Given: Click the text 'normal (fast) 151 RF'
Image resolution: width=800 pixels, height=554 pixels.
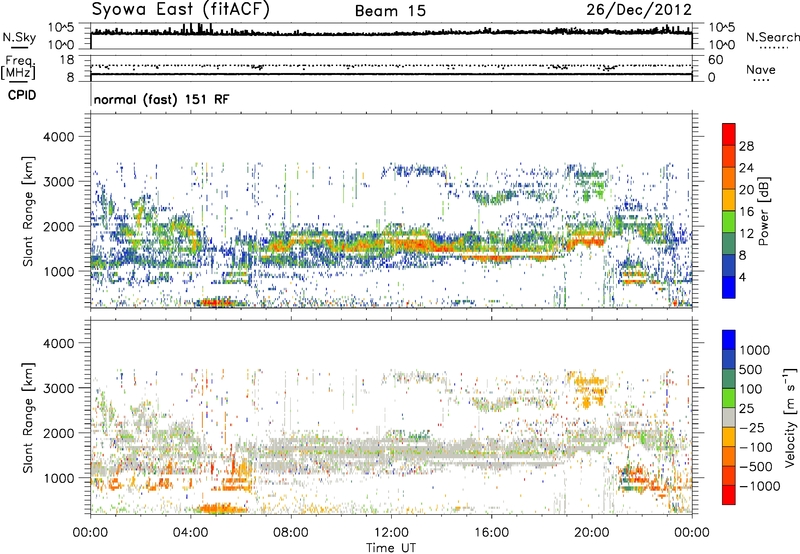Looking at the screenshot, I should coord(161,99).
